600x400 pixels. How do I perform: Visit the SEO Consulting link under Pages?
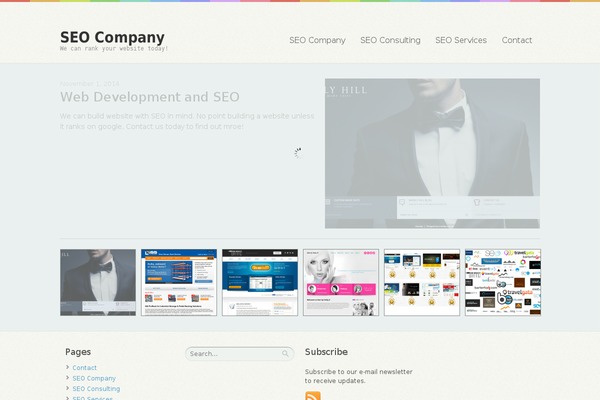click(x=96, y=389)
